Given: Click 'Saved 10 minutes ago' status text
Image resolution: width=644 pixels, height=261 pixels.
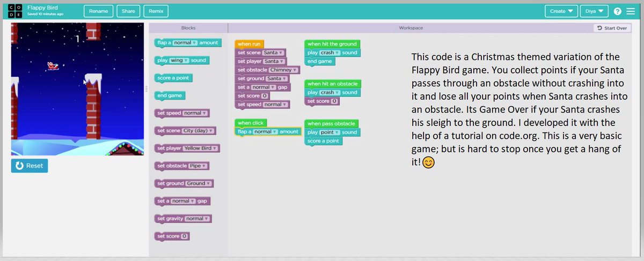Looking at the screenshot, I should pos(45,14).
